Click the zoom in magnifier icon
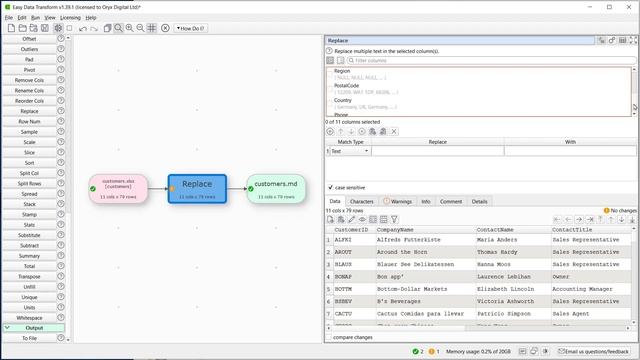 tap(129, 28)
